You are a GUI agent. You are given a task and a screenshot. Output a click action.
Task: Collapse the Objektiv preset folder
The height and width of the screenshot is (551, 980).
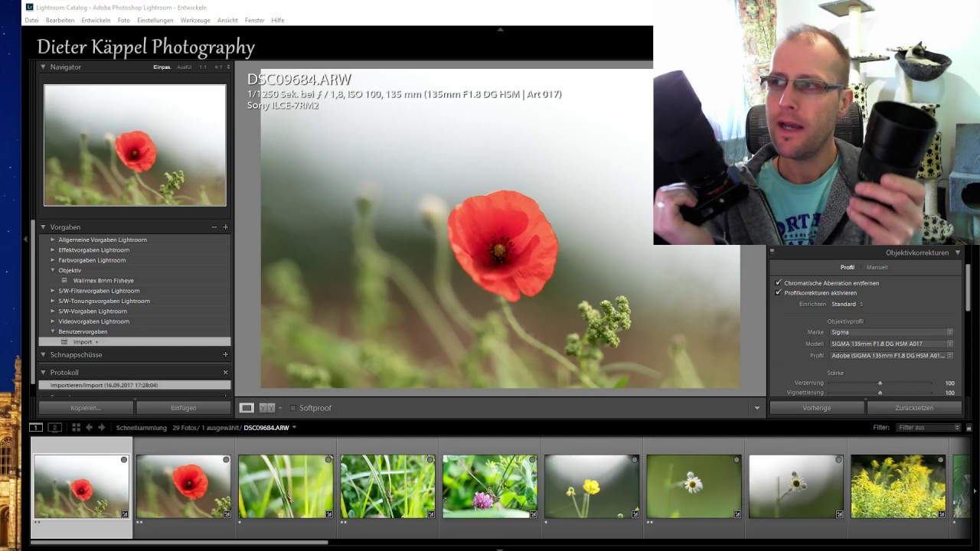(53, 270)
